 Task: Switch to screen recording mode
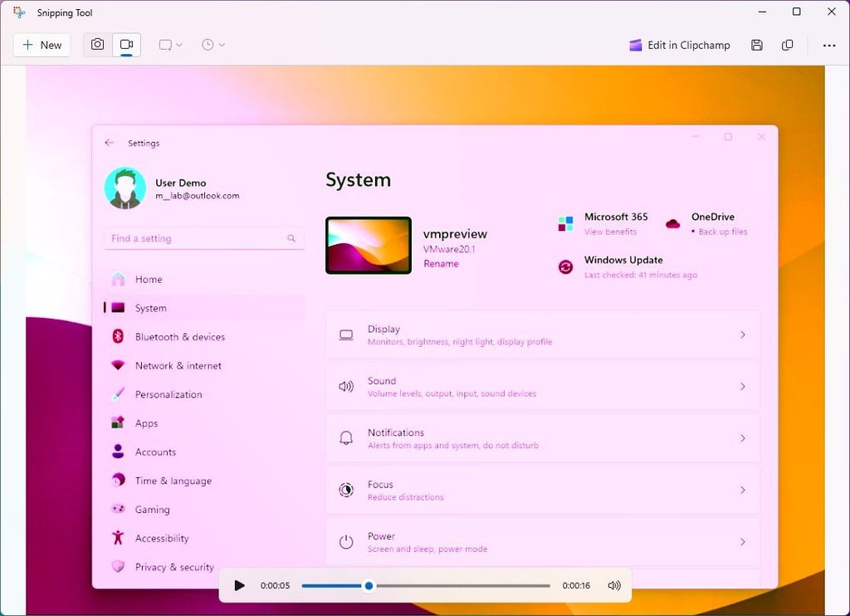click(126, 44)
